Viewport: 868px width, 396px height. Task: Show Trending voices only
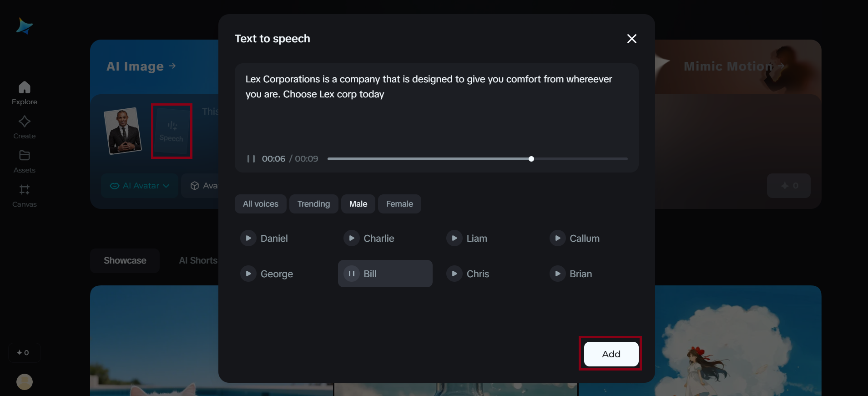tap(313, 204)
